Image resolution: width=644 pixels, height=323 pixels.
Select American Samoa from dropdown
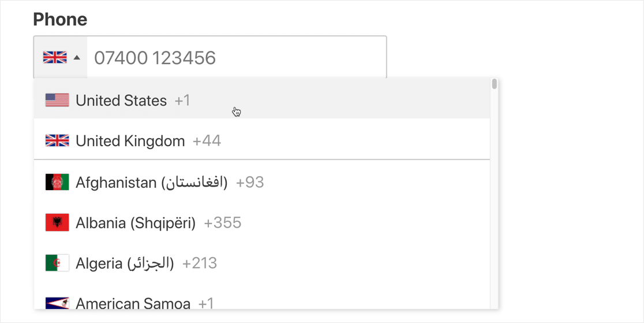coord(133,303)
